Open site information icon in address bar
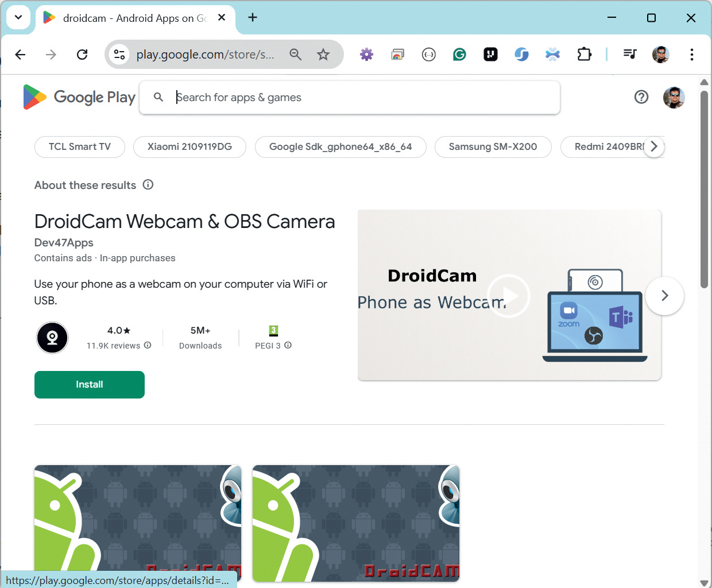Screen dimensions: 712x588 (x=119, y=55)
